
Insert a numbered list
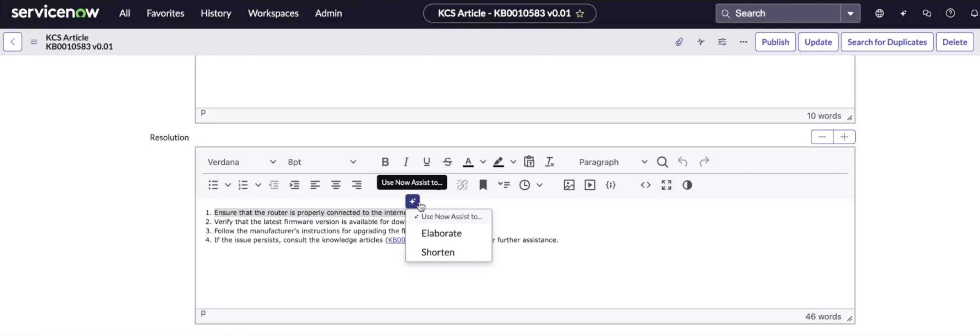point(243,185)
